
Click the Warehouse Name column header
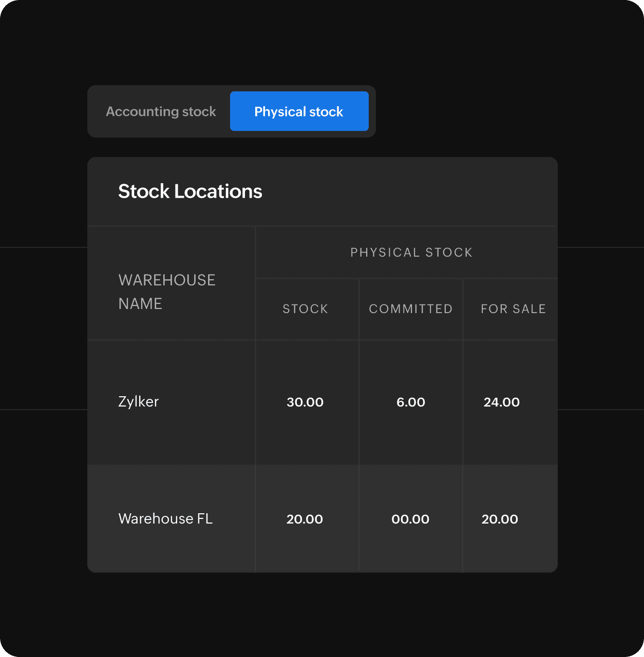pyautogui.click(x=167, y=292)
